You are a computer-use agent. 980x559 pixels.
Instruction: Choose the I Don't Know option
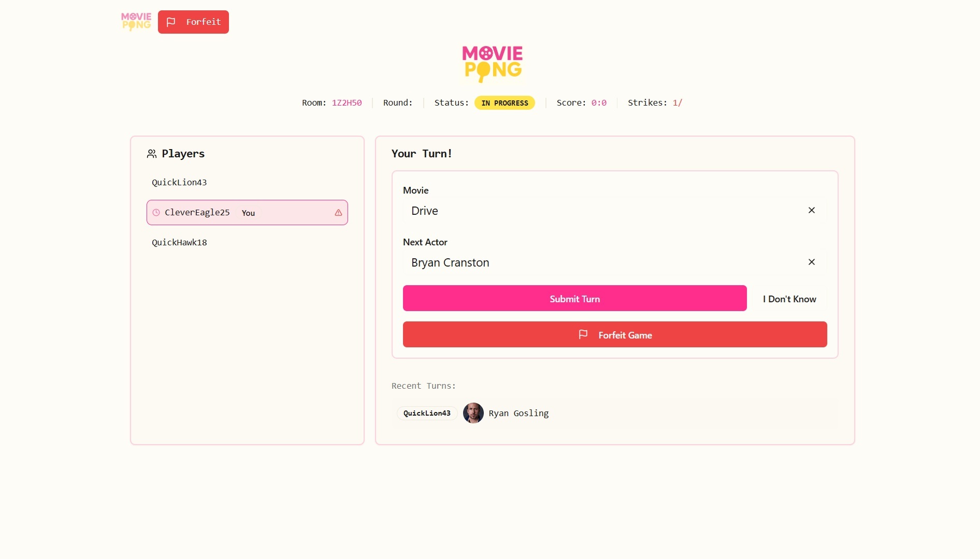pos(789,299)
